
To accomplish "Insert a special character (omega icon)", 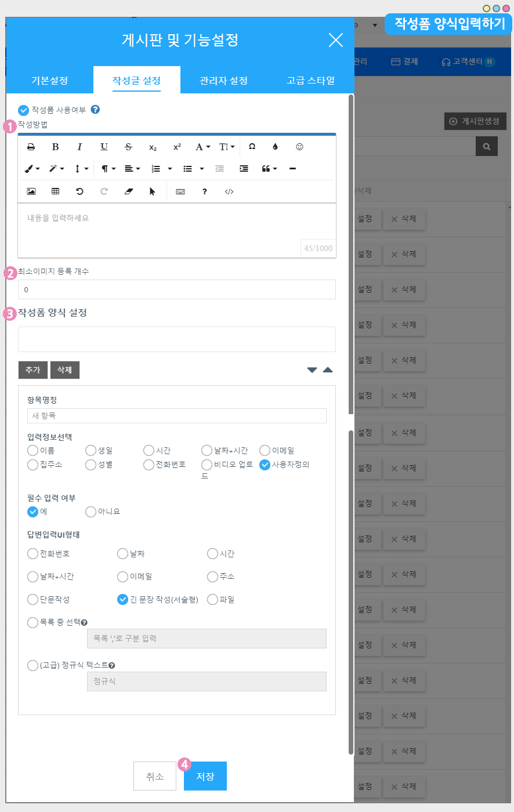I will [x=252, y=147].
